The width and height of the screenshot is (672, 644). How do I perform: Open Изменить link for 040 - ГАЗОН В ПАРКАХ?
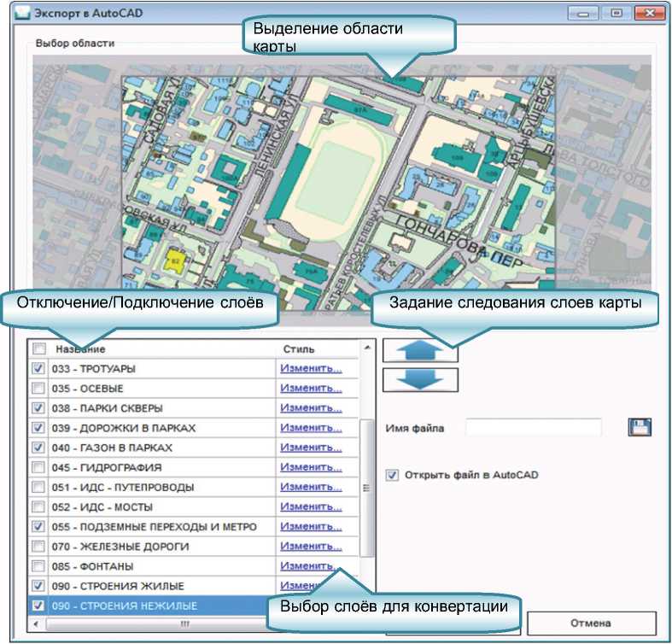tap(311, 448)
